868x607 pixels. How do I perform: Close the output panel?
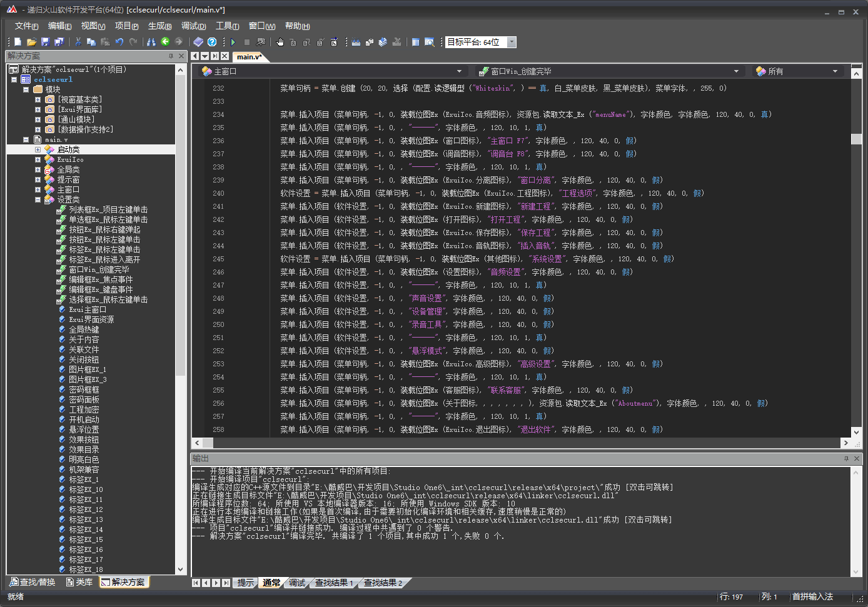pos(857,459)
